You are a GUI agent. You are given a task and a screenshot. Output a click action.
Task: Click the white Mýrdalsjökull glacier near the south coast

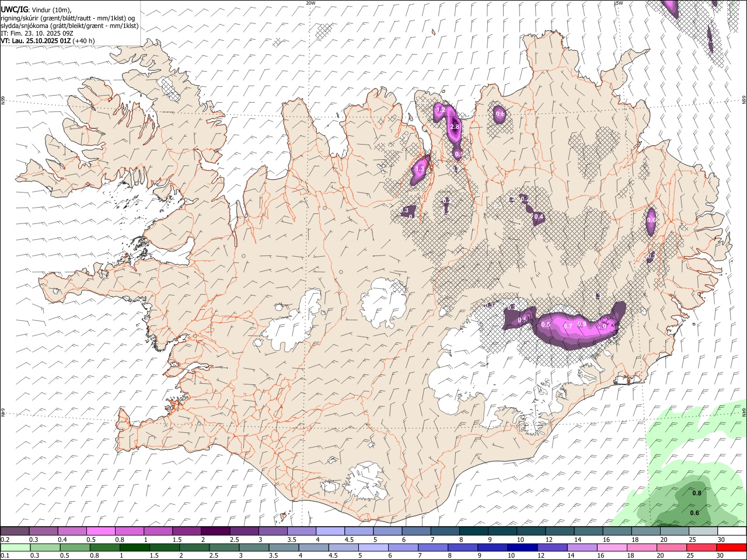(366, 481)
